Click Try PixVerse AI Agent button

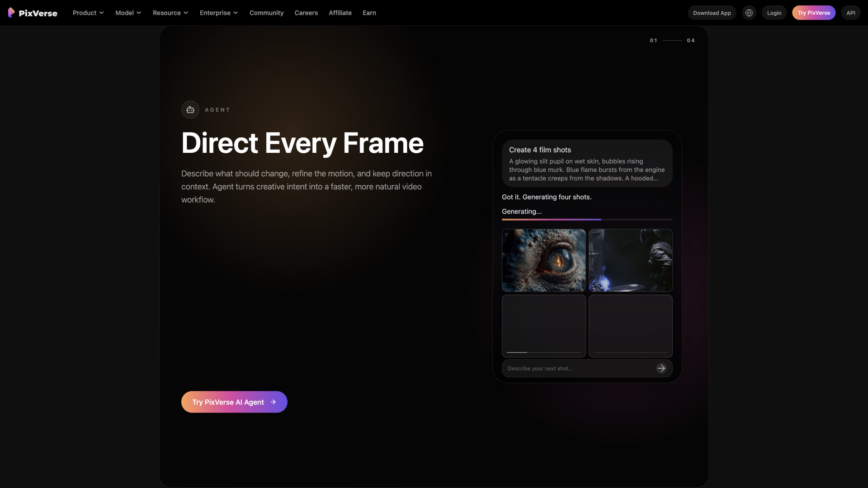pyautogui.click(x=234, y=402)
